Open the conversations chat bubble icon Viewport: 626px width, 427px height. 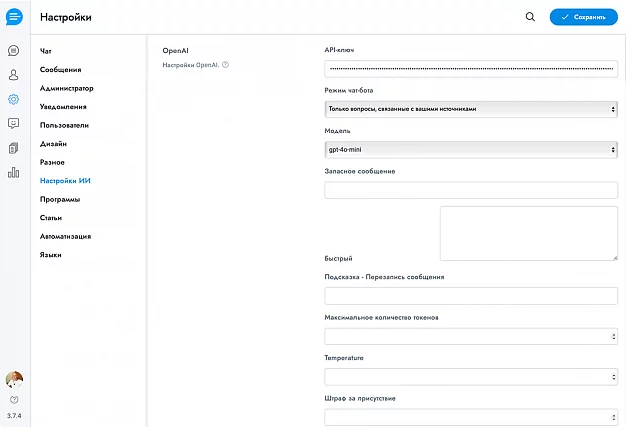13,50
